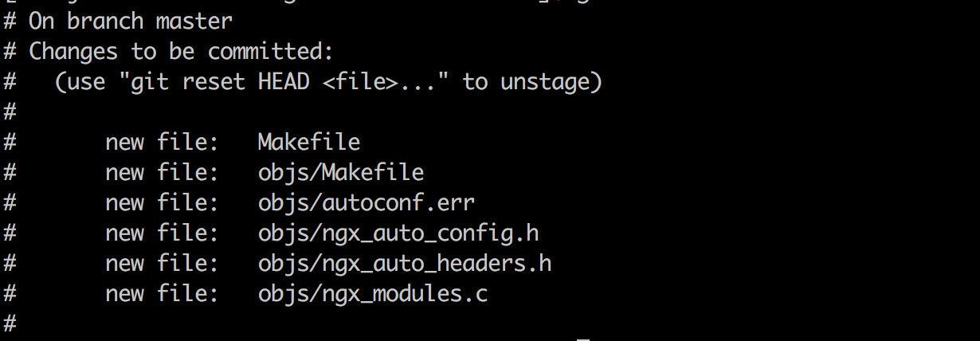
Task: Click the "Changes to be committed:" line
Action: [x=168, y=52]
